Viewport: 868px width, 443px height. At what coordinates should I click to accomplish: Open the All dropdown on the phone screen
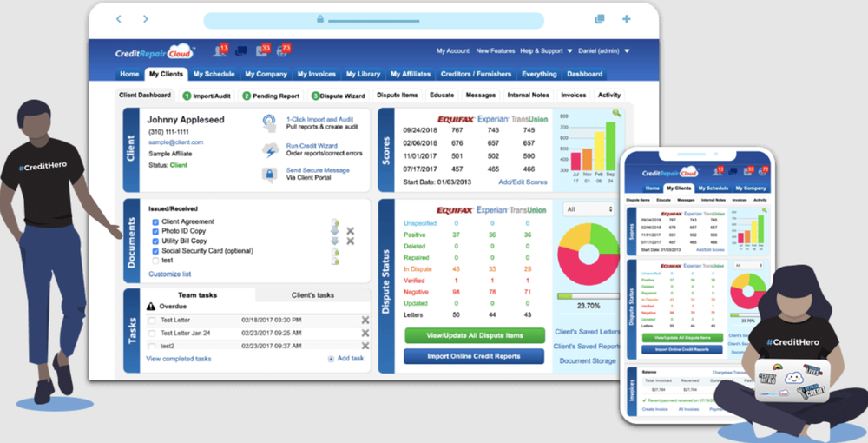748,266
